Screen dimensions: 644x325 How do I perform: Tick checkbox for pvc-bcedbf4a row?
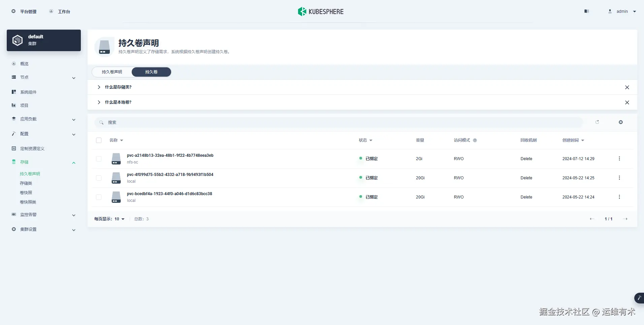[99, 197]
